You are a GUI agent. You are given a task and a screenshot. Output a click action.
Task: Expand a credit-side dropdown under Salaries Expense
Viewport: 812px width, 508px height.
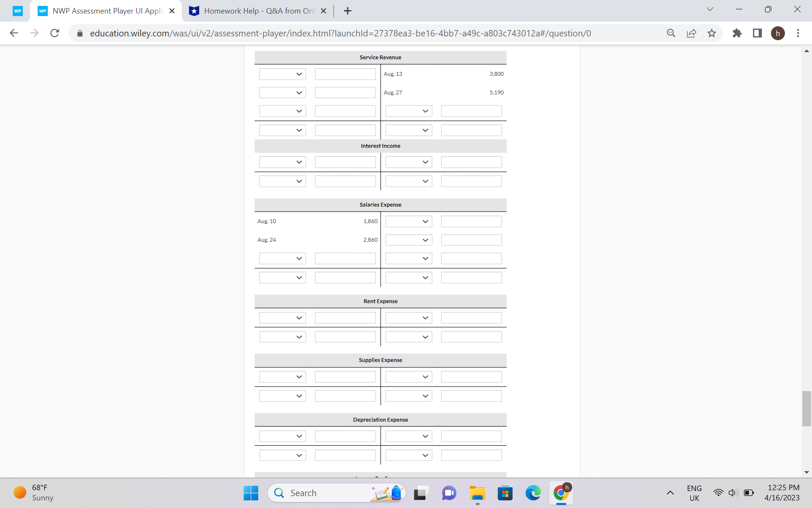408,221
